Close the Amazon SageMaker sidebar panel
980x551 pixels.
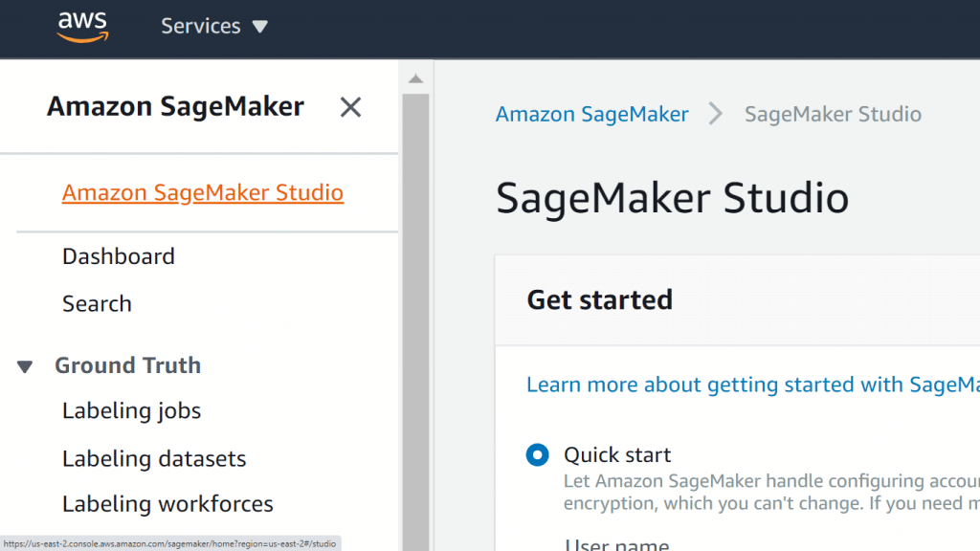350,107
